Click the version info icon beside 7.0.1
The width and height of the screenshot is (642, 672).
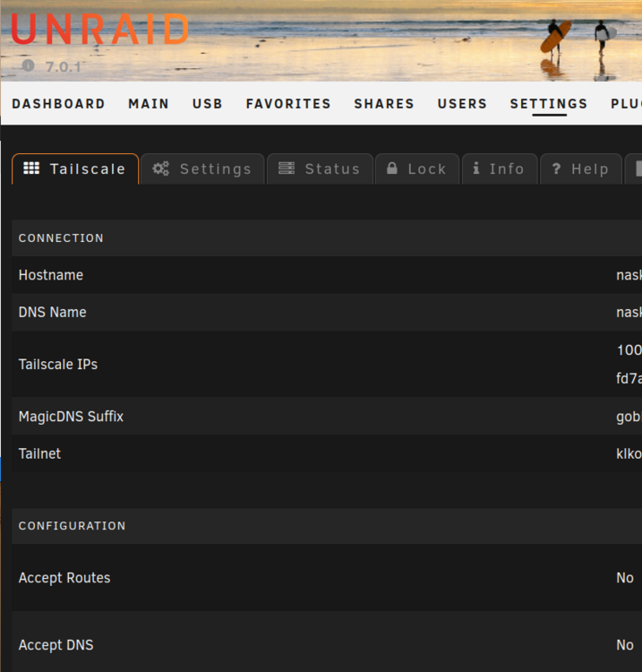pyautogui.click(x=29, y=65)
